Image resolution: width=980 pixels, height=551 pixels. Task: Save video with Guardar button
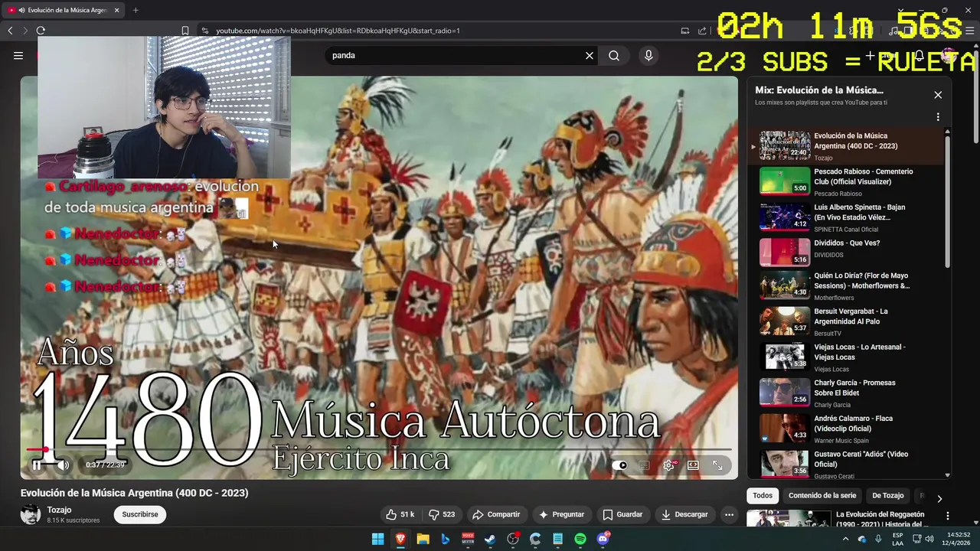622,514
